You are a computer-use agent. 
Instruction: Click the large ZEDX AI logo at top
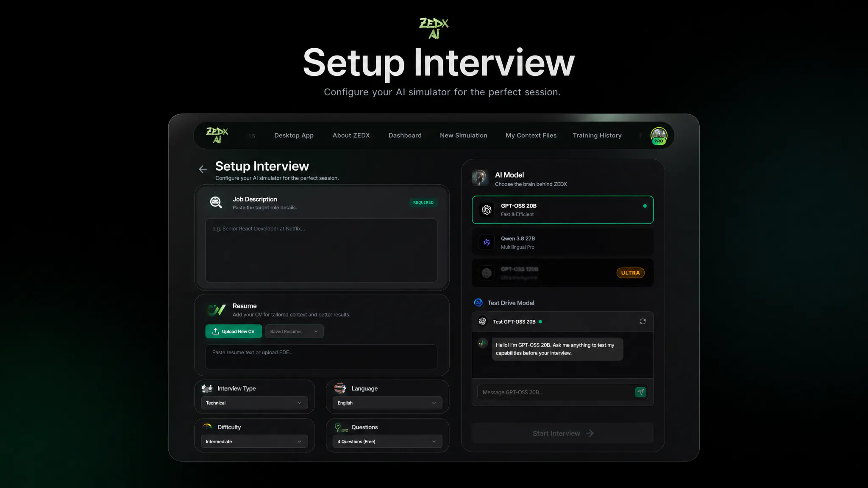tap(434, 28)
